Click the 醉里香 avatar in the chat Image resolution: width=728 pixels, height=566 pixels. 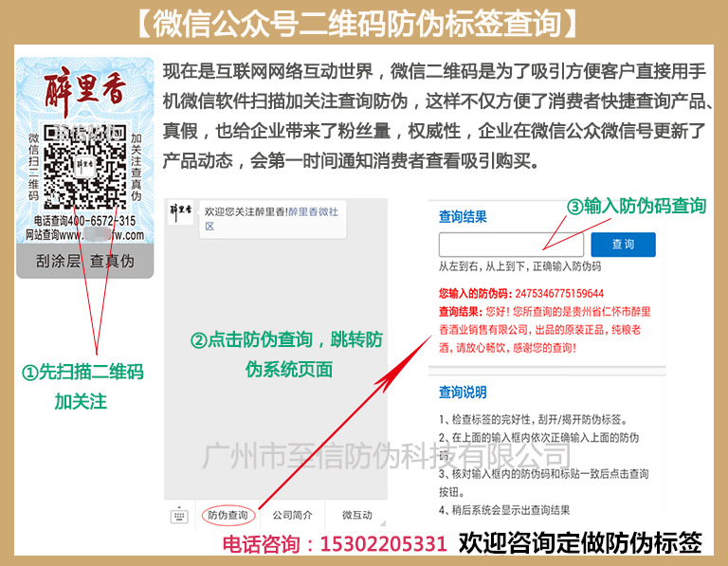tap(181, 212)
